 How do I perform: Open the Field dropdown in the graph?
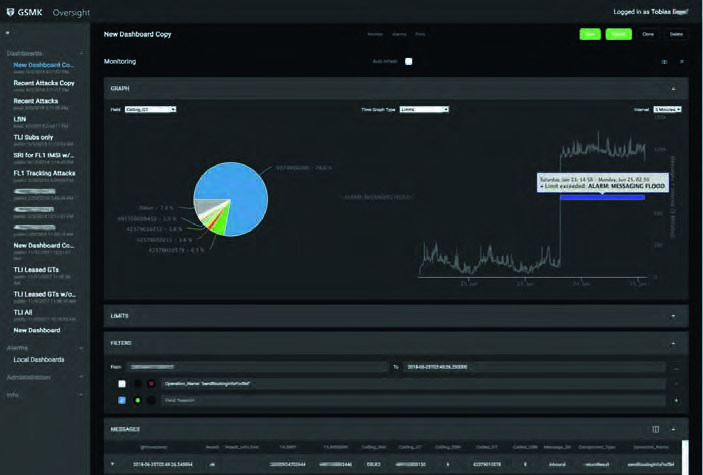[150, 109]
